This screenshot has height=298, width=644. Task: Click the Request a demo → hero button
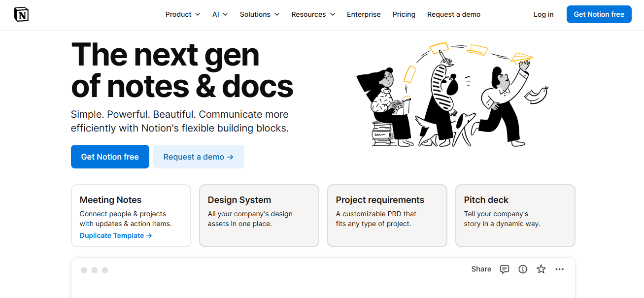pyautogui.click(x=199, y=157)
